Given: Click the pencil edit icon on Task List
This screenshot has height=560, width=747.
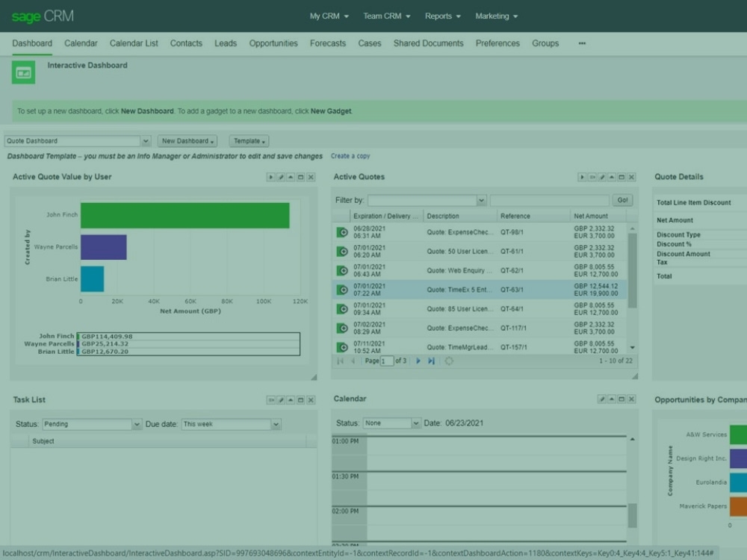Looking at the screenshot, I should (x=281, y=399).
